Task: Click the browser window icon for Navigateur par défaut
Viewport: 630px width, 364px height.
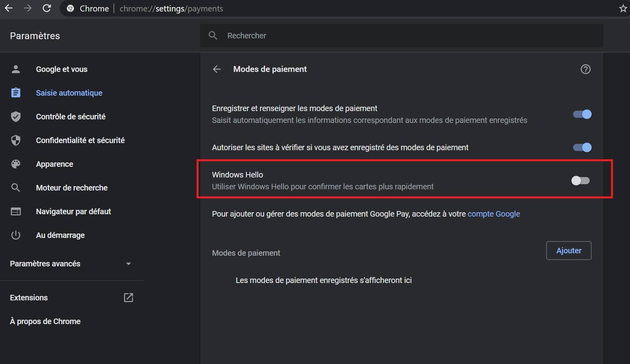Action: coord(16,211)
